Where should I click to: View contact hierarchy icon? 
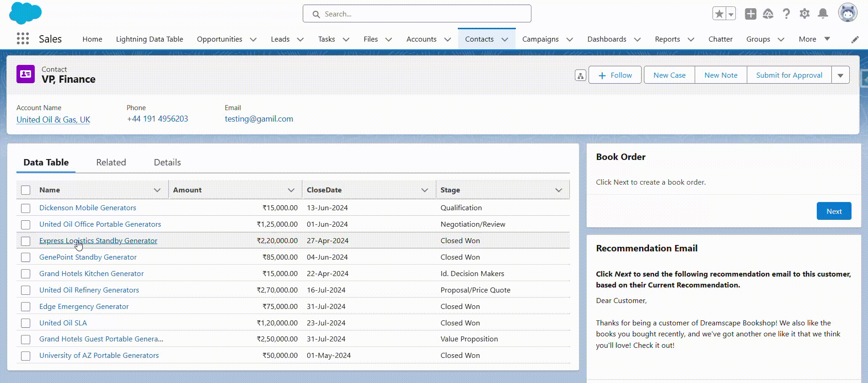click(x=580, y=75)
